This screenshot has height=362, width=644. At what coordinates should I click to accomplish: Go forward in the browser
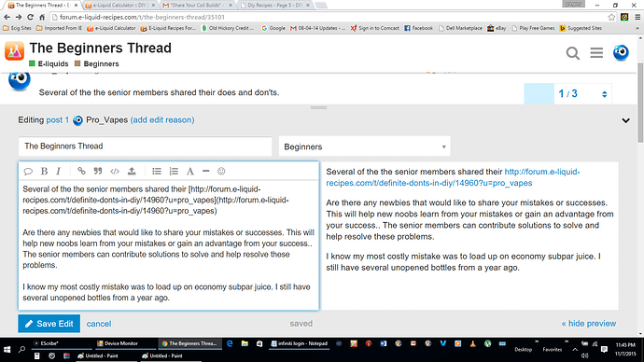click(x=19, y=17)
